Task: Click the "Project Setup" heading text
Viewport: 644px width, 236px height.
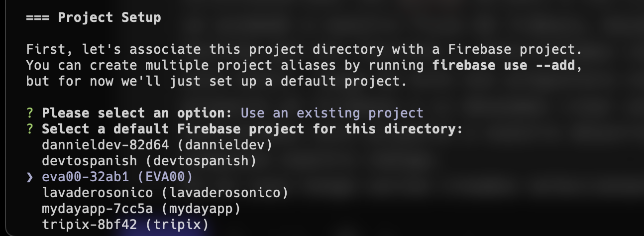Action: [109, 17]
